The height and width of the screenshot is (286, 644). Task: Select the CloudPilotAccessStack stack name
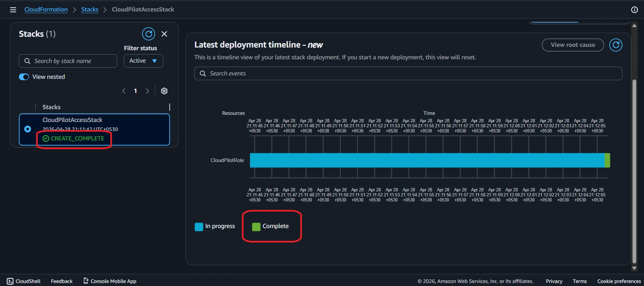72,120
